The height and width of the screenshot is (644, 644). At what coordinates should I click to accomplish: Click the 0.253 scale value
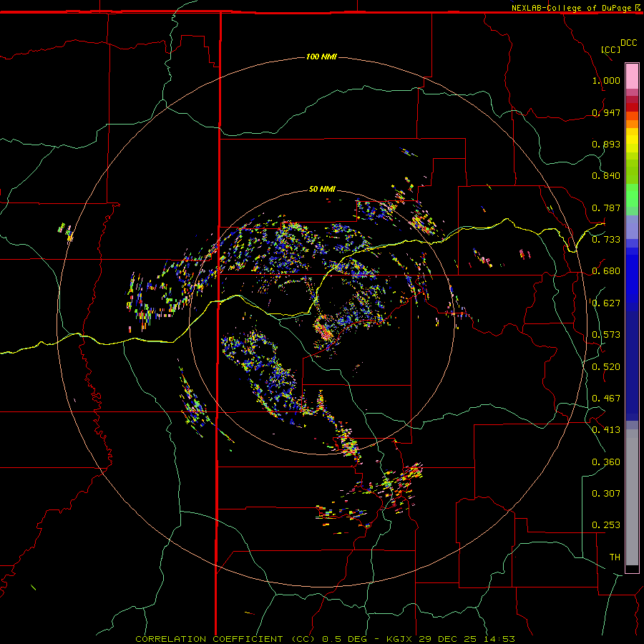(606, 525)
